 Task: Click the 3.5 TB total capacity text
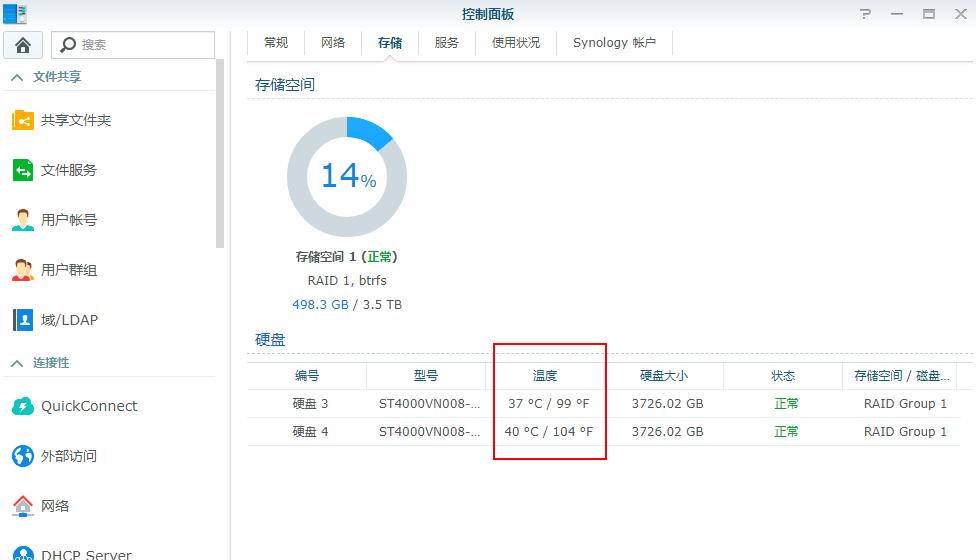click(x=382, y=305)
